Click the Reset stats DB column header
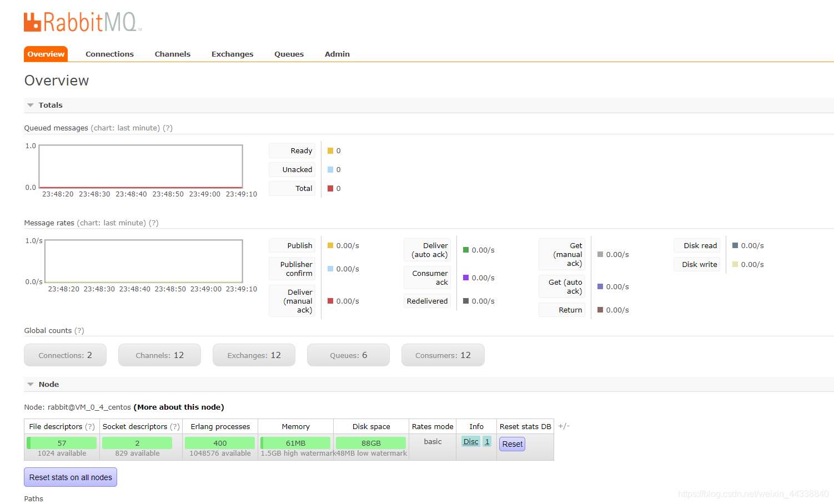Screen dimensions: 834x504 point(525,426)
